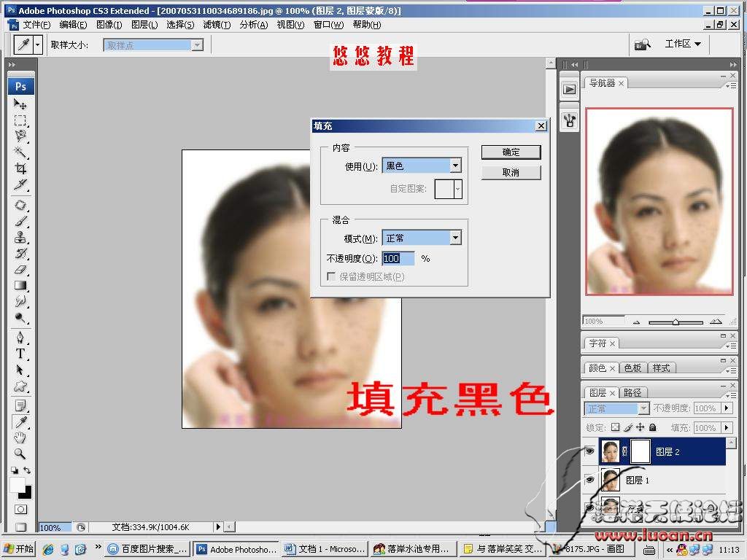Image resolution: width=747 pixels, height=560 pixels.
Task: Click 取消 in the 填充 dialog
Action: tap(511, 172)
